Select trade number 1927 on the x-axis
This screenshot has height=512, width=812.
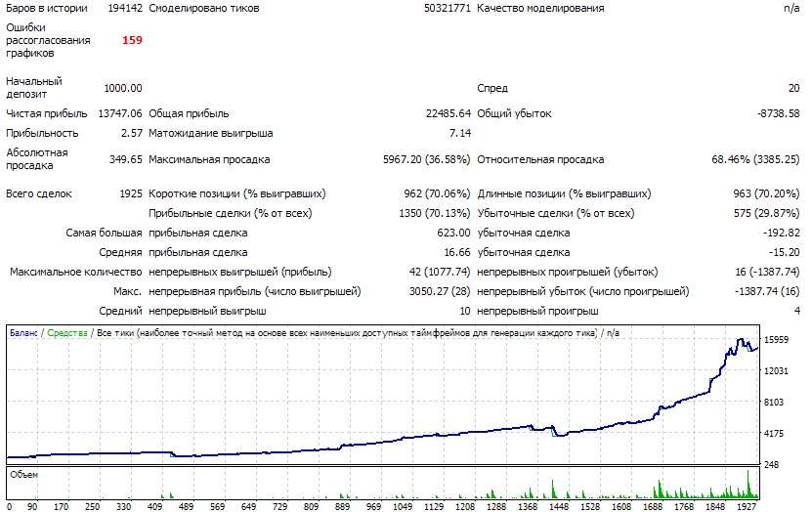pyautogui.click(x=748, y=507)
